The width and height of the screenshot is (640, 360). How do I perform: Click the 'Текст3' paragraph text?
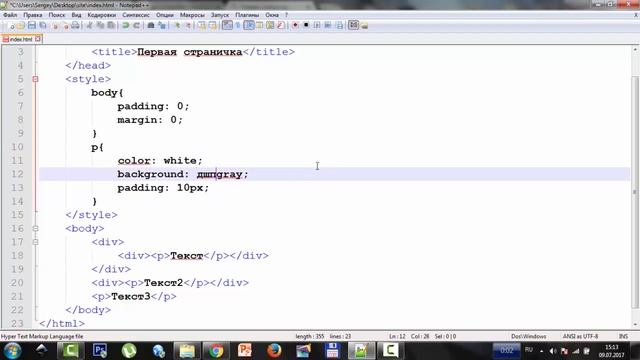pyautogui.click(x=131, y=296)
